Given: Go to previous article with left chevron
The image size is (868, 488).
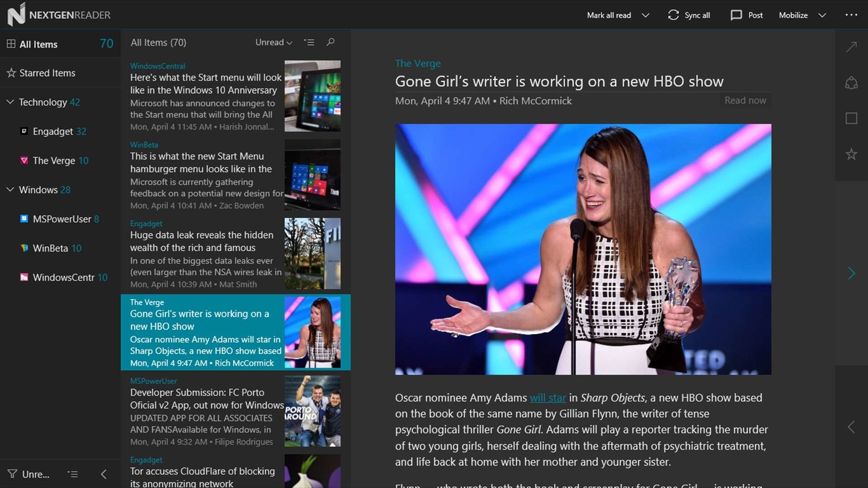Looking at the screenshot, I should coord(851,427).
